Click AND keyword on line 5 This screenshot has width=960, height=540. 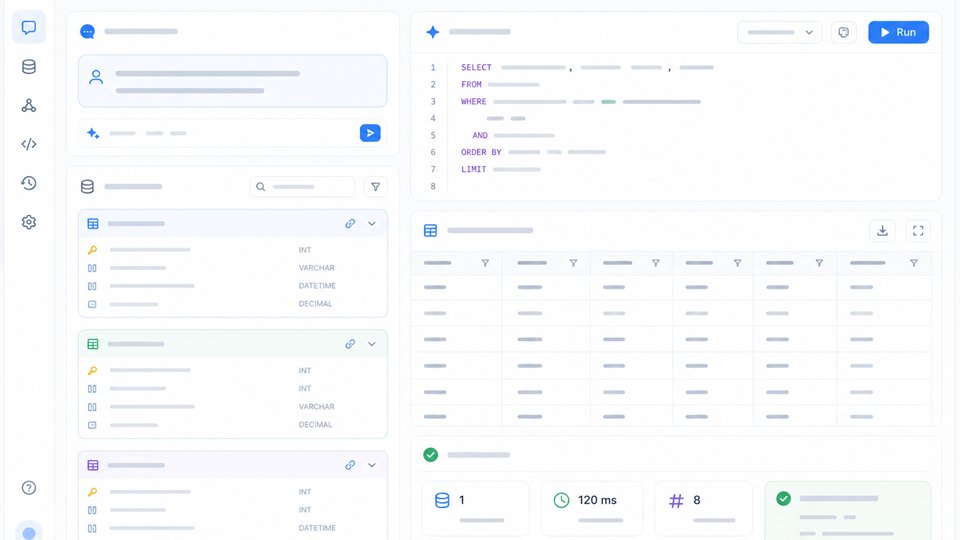[x=480, y=135]
